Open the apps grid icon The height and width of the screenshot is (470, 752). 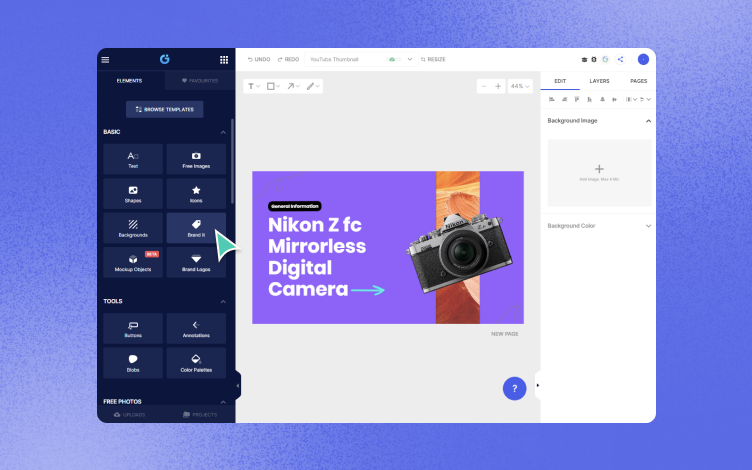pos(224,59)
